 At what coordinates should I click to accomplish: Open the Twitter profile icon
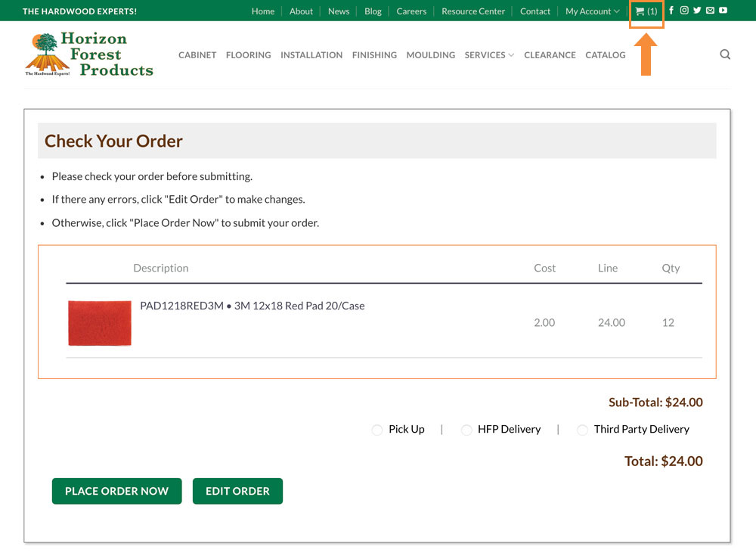click(697, 10)
